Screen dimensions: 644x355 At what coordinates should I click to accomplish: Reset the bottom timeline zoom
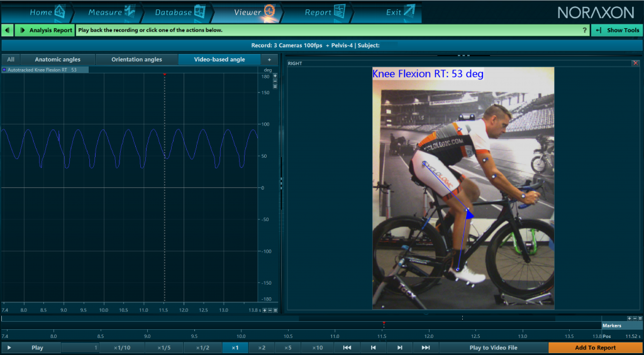point(640,318)
